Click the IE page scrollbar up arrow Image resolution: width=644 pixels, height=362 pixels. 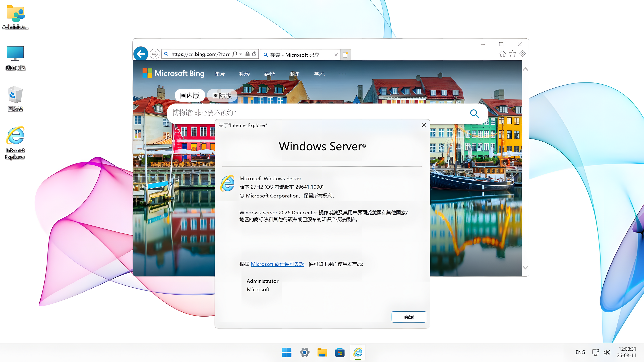525,69
